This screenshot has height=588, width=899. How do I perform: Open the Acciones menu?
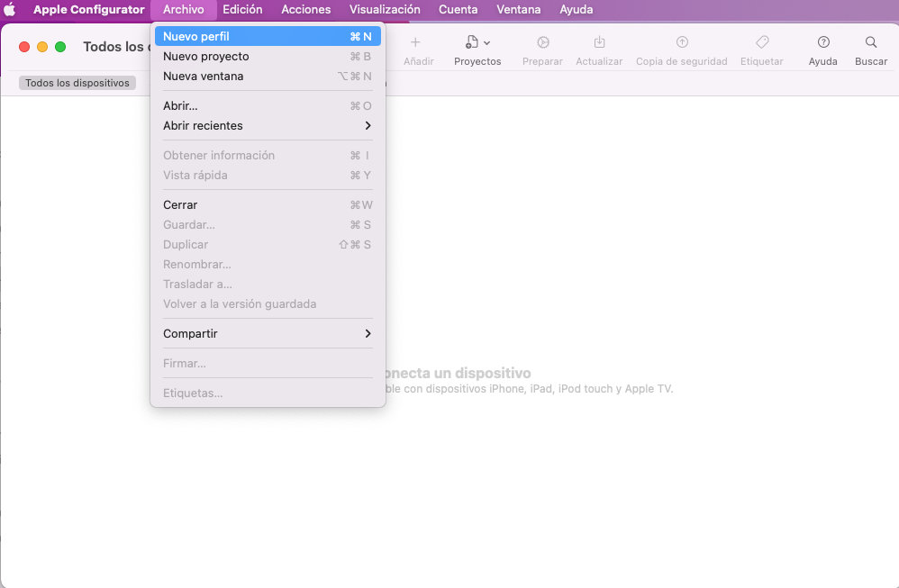pos(305,10)
